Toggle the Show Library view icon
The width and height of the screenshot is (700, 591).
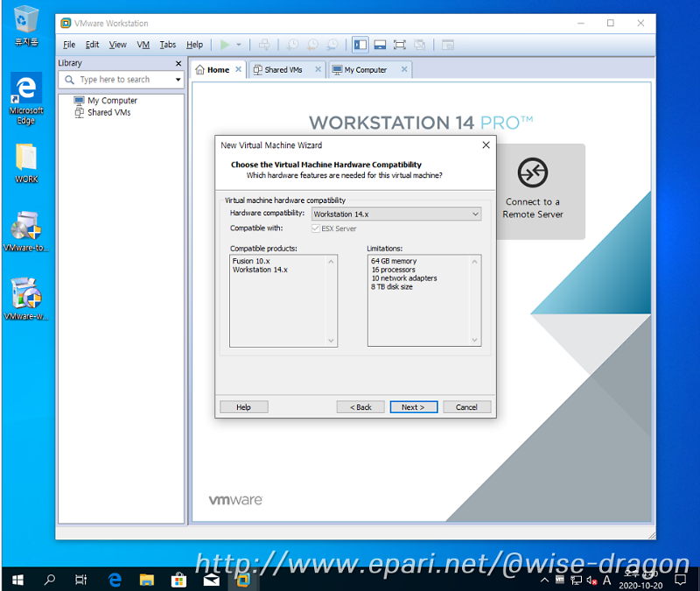click(360, 45)
